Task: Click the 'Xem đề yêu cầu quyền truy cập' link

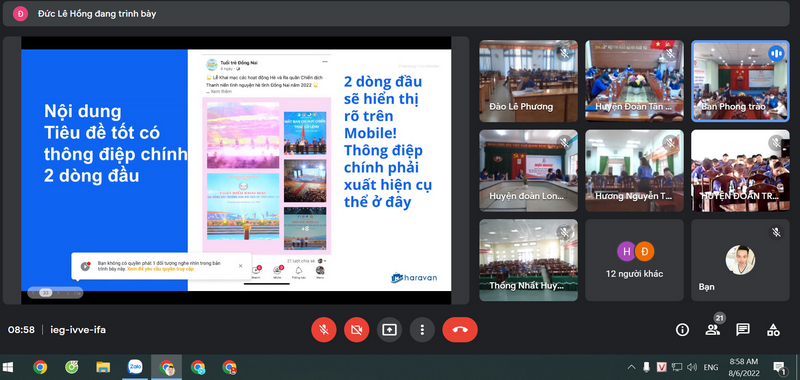Action: coord(160,269)
